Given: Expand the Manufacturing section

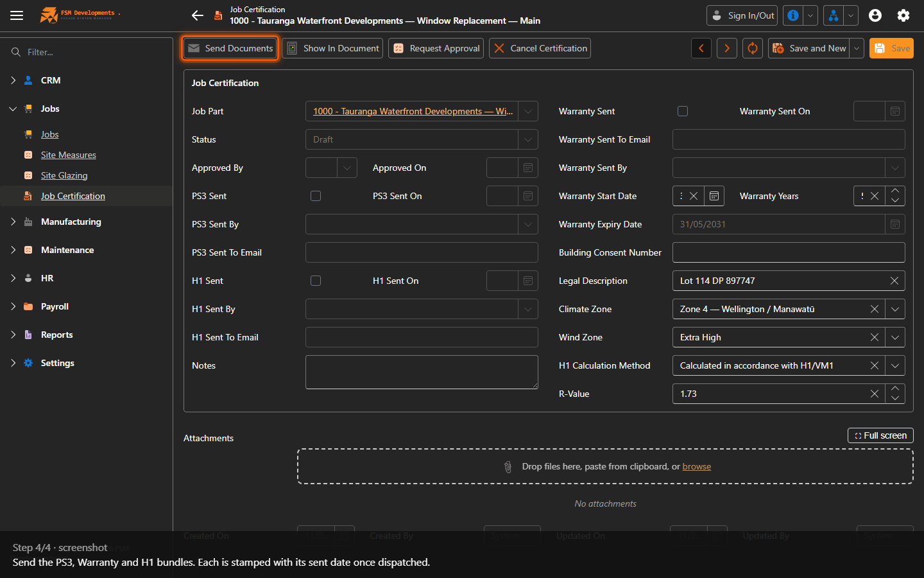Looking at the screenshot, I should click(x=13, y=222).
